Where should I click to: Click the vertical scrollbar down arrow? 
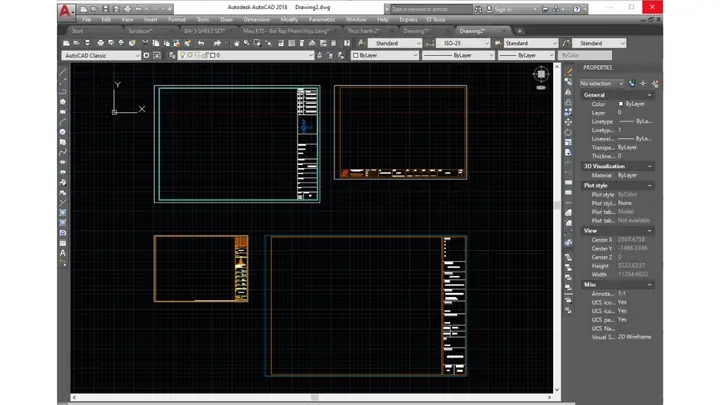(x=557, y=390)
